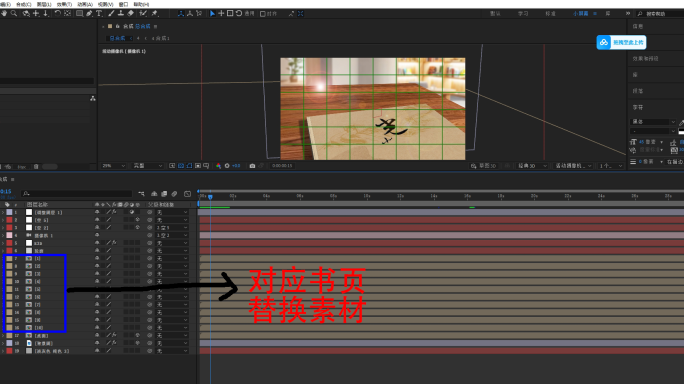
Task: Toggle the 3D layer switch on layer 3
Action: point(137,227)
